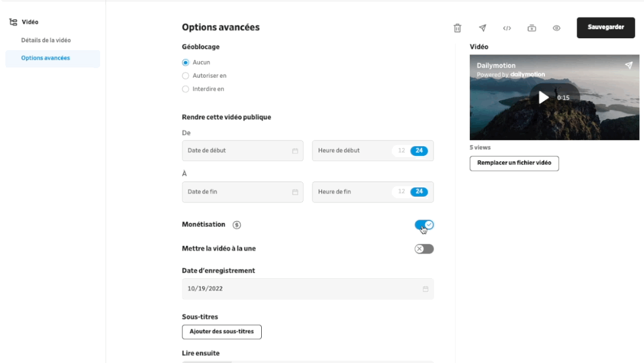Open the embed code icon
The image size is (644, 363).
point(507,28)
